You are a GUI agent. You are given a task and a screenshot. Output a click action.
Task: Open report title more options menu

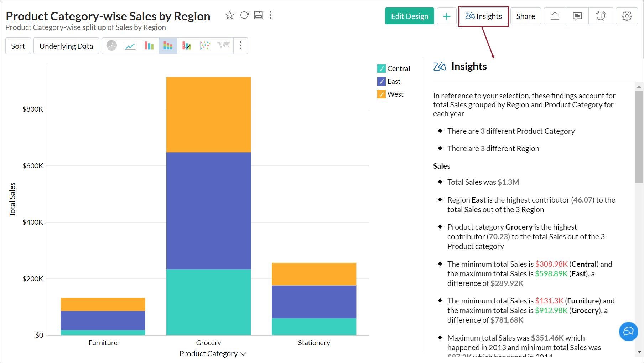pos(271,15)
